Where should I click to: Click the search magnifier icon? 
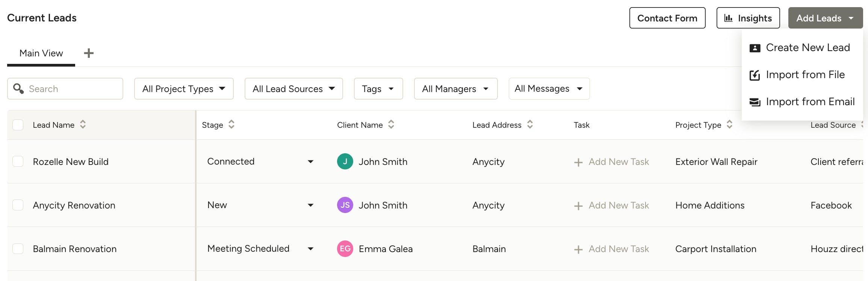click(x=18, y=88)
